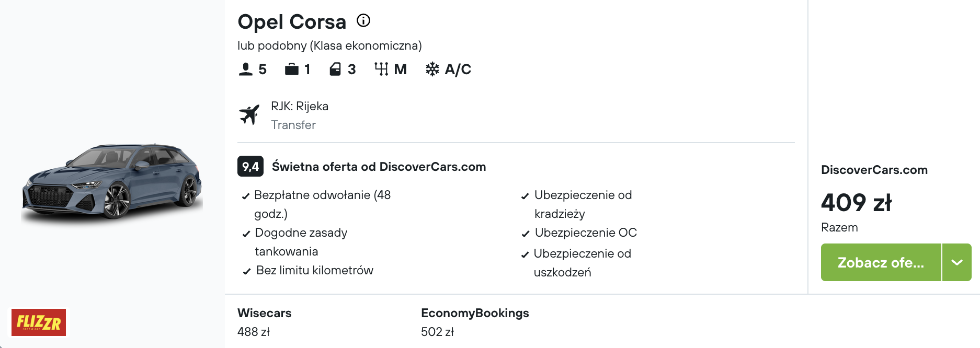This screenshot has height=348, width=980.
Task: Select the EconomyBookings 502 zł offer
Action: tap(475, 322)
